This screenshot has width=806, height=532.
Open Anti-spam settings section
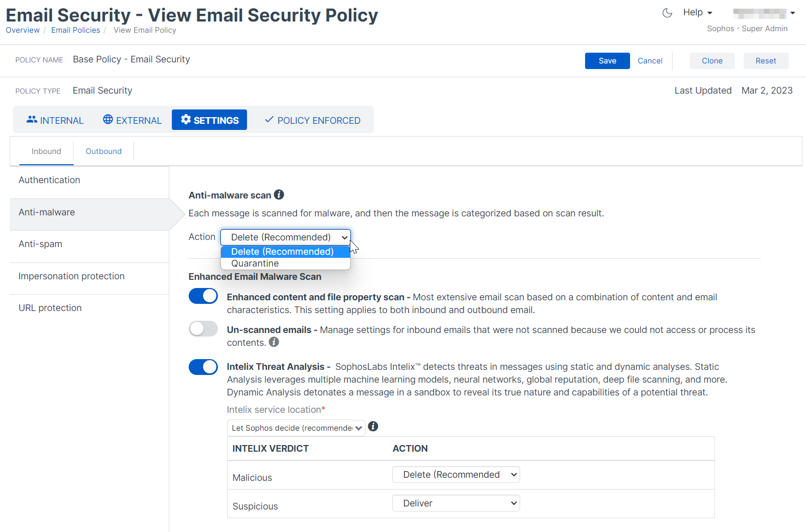tap(40, 244)
